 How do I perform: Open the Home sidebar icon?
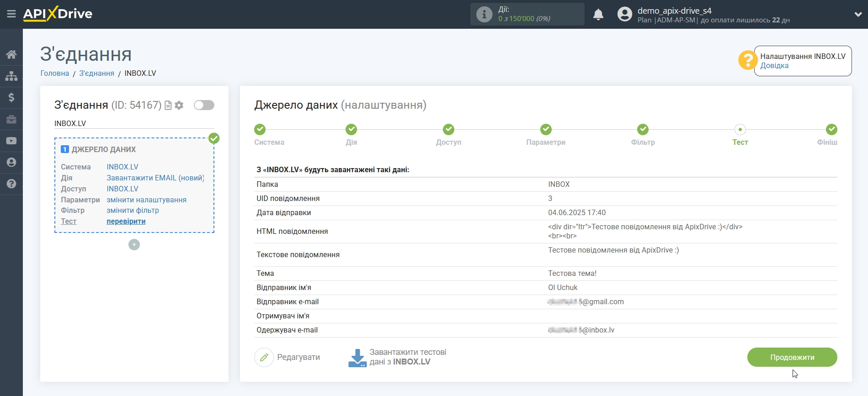[x=11, y=54]
